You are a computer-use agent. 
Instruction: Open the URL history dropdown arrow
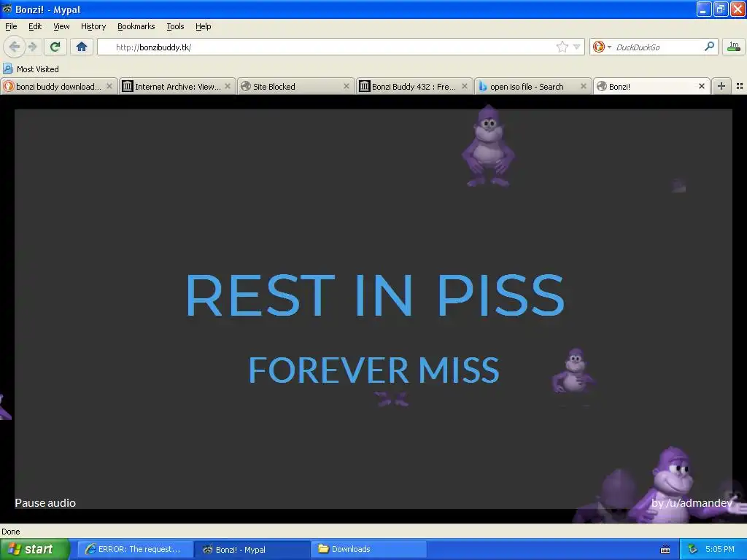[x=576, y=47]
